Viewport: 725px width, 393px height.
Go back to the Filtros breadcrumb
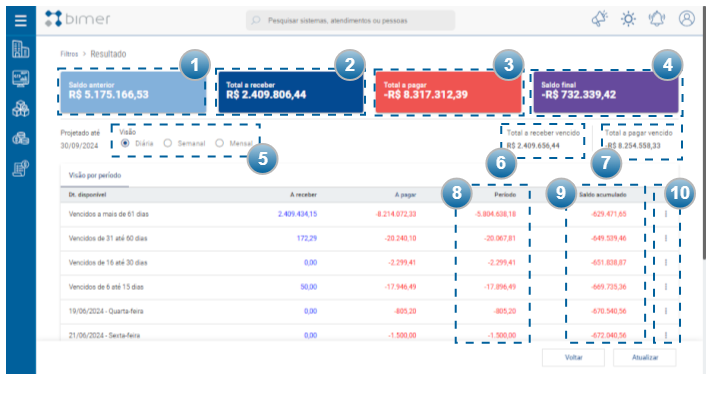click(x=69, y=54)
